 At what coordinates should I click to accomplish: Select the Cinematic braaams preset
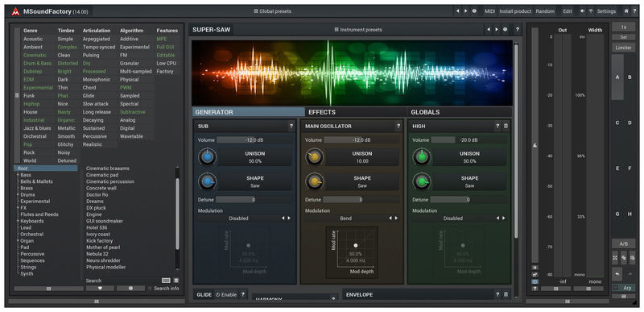click(x=108, y=168)
